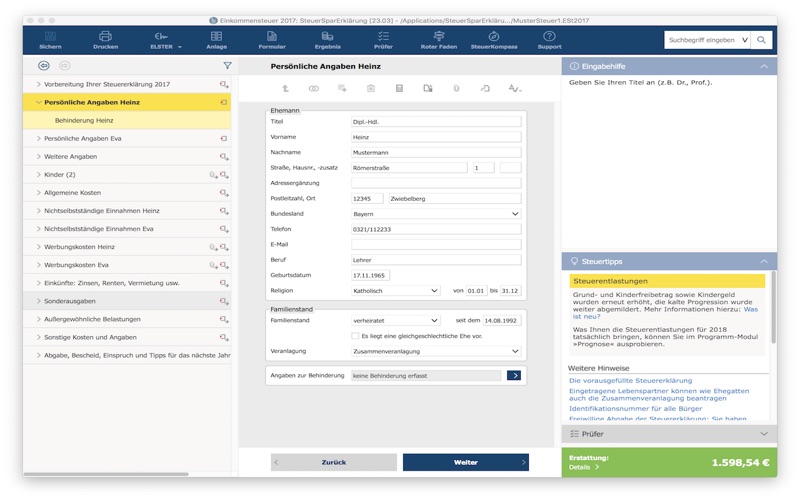Open the Religion dropdown

click(x=395, y=291)
